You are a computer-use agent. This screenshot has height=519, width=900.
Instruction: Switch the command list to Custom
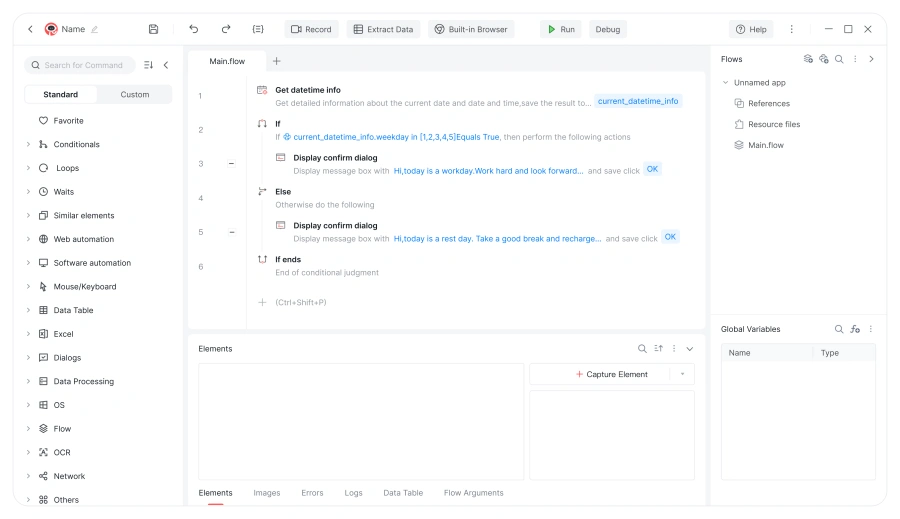point(135,95)
